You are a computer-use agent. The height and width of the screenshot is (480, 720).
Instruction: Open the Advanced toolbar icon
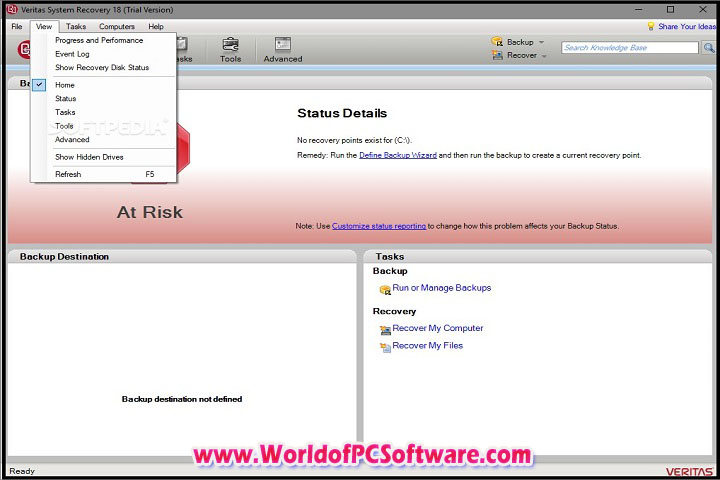[283, 50]
